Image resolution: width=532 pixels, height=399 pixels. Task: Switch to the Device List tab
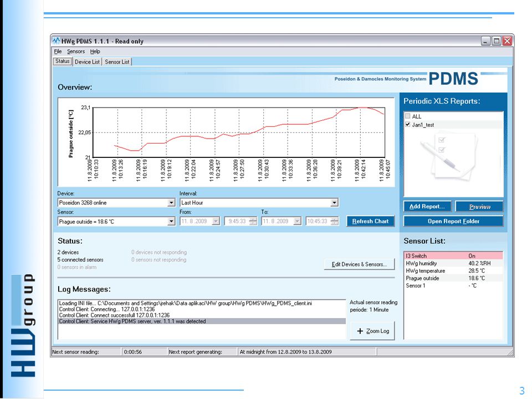coord(87,62)
